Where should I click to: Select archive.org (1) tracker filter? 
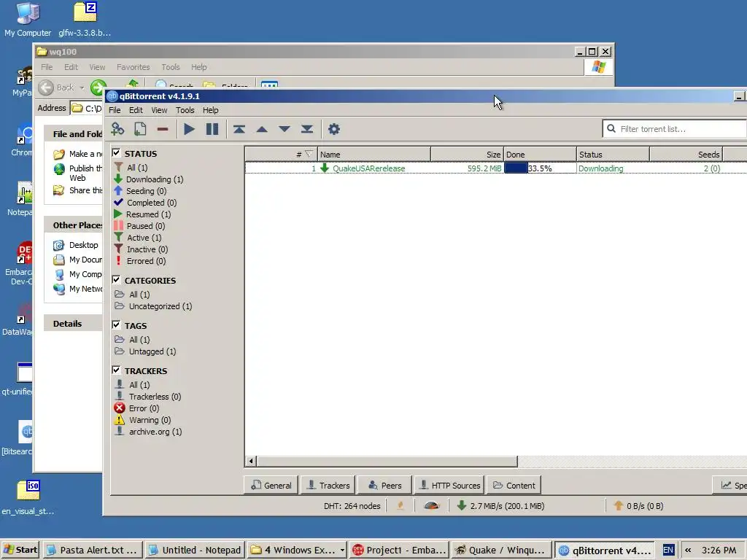click(149, 432)
